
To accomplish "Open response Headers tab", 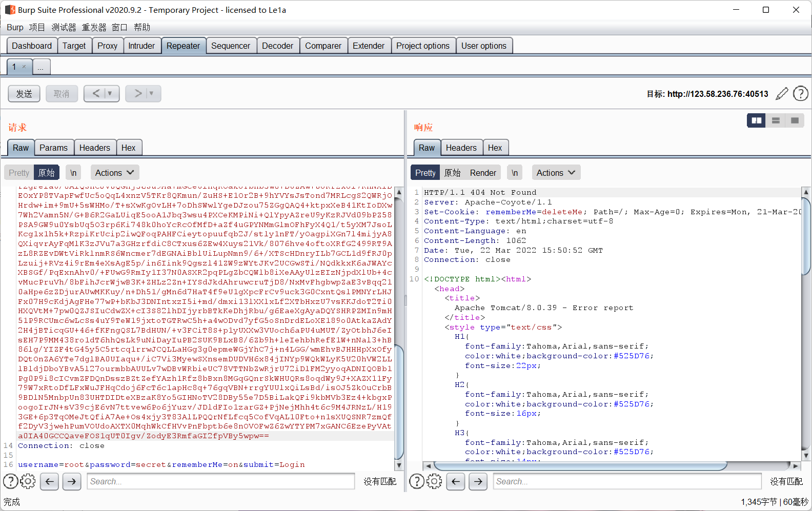I will tap(461, 148).
